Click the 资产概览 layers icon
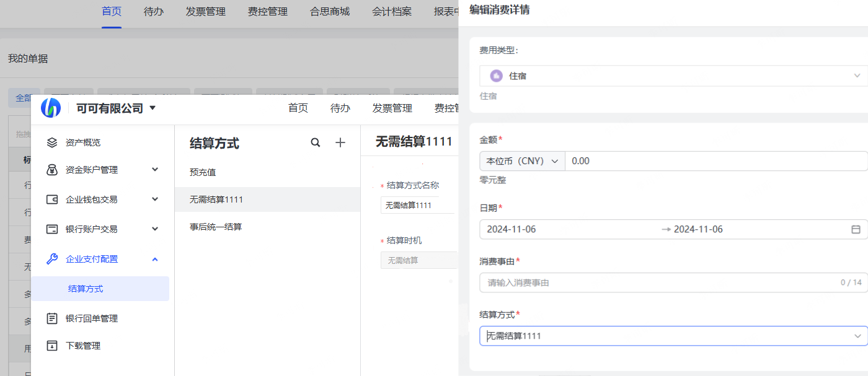The height and width of the screenshot is (376, 868). coord(53,142)
